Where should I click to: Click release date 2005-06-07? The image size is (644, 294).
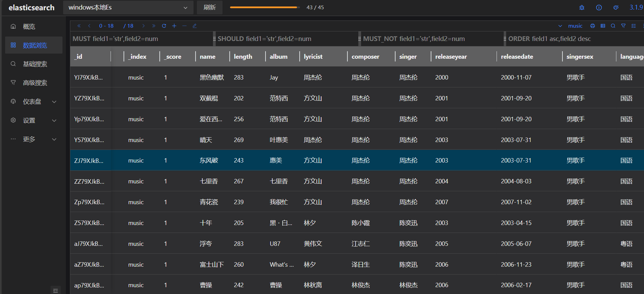click(516, 244)
